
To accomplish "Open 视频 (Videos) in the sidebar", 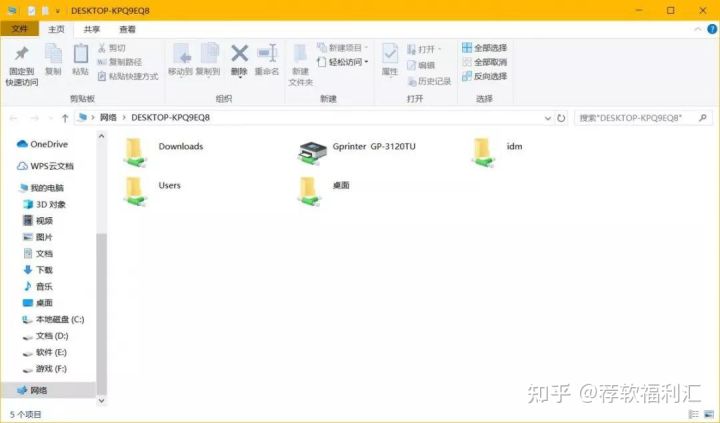I will click(38, 221).
